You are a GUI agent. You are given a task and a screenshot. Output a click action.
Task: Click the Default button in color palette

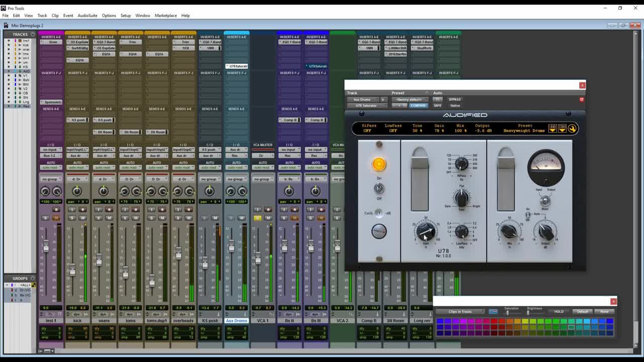point(582,312)
